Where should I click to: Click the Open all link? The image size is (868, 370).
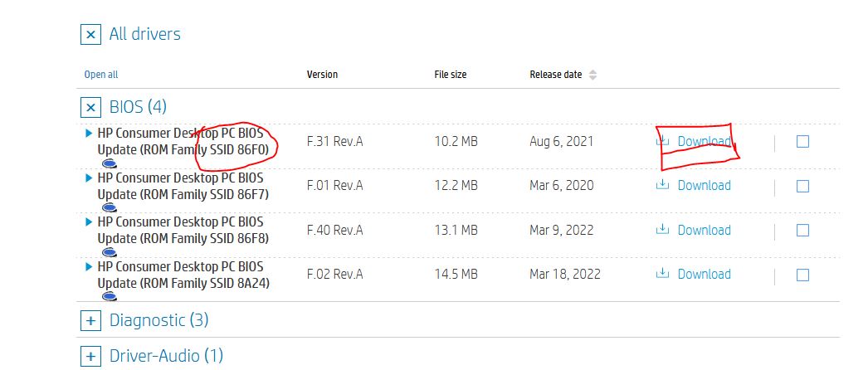pyautogui.click(x=101, y=75)
